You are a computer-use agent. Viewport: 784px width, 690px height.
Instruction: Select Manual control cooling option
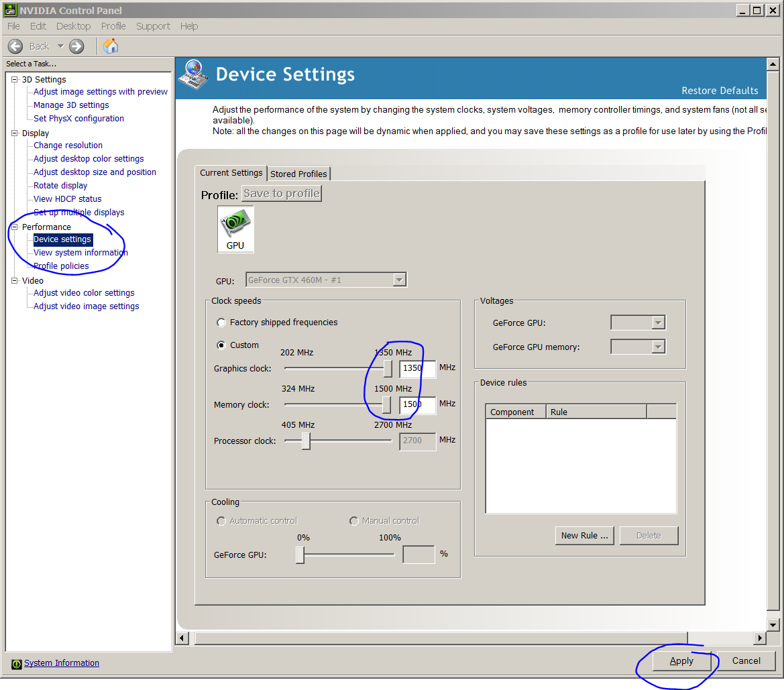(354, 521)
